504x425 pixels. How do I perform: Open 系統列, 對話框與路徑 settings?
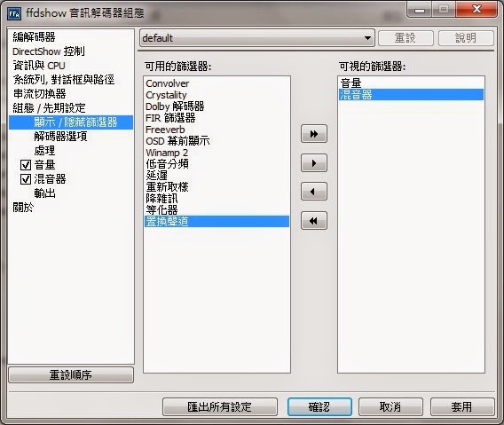(64, 79)
